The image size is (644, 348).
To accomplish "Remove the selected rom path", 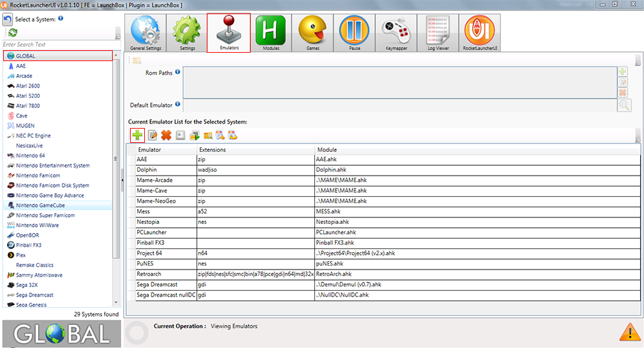I will coord(623,93).
